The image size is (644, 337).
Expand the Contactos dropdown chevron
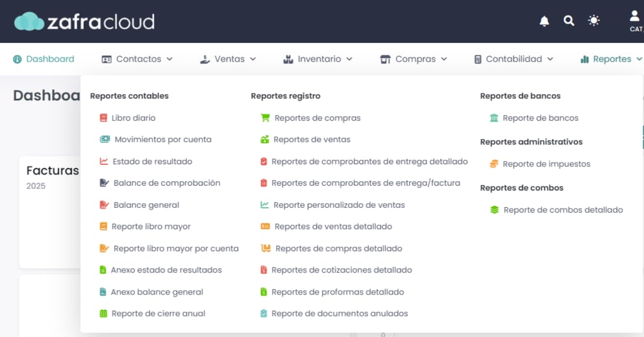[169, 59]
